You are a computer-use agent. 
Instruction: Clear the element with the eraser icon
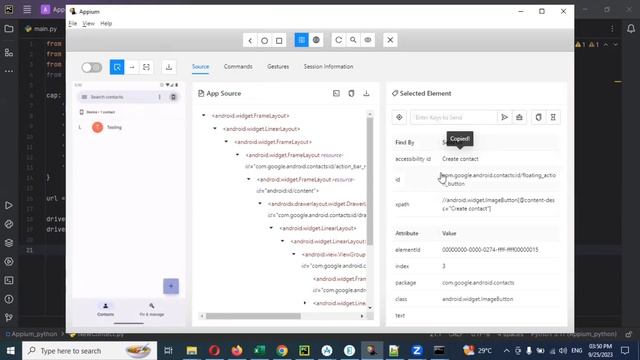tap(519, 118)
